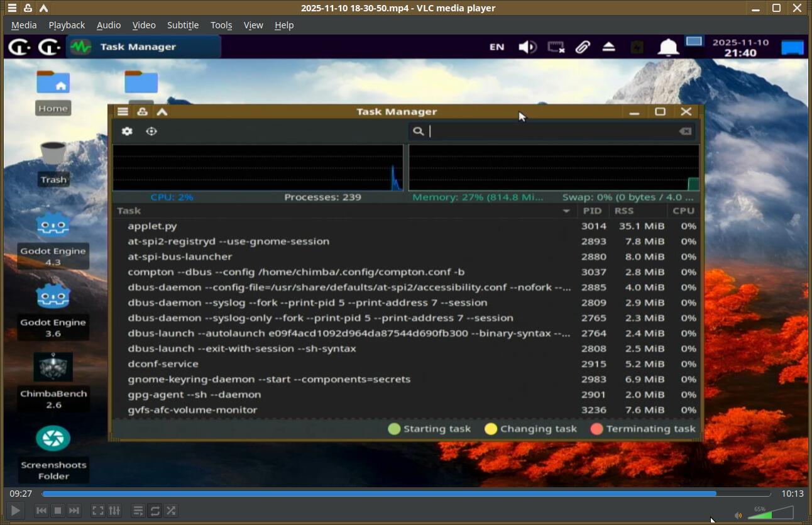The height and width of the screenshot is (525, 812).
Task: Start playback with the VLC play button
Action: (16, 511)
